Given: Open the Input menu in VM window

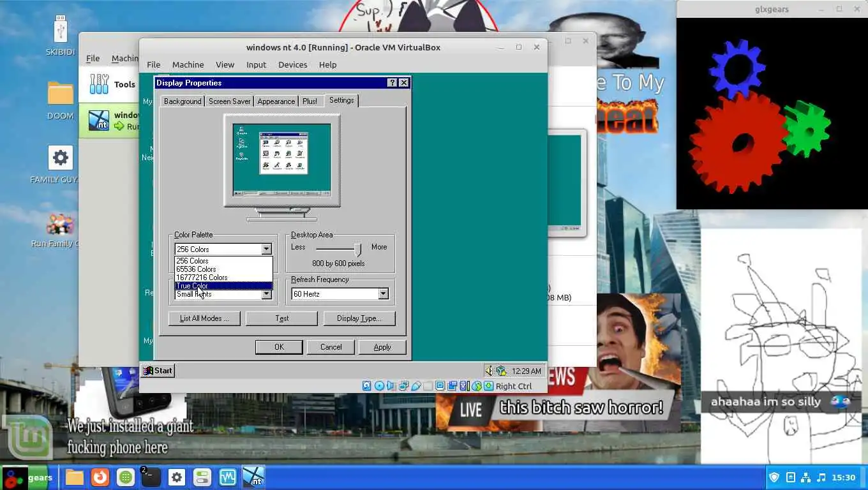Looking at the screenshot, I should [256, 64].
